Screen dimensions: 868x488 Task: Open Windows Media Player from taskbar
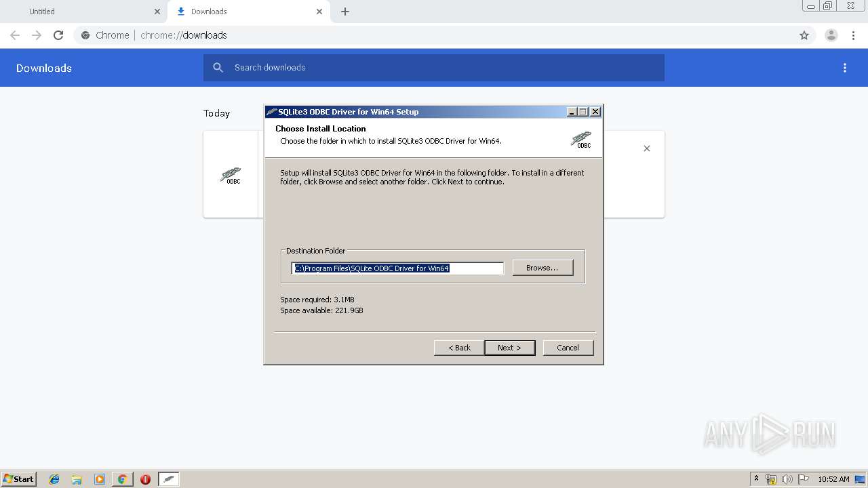[100, 479]
